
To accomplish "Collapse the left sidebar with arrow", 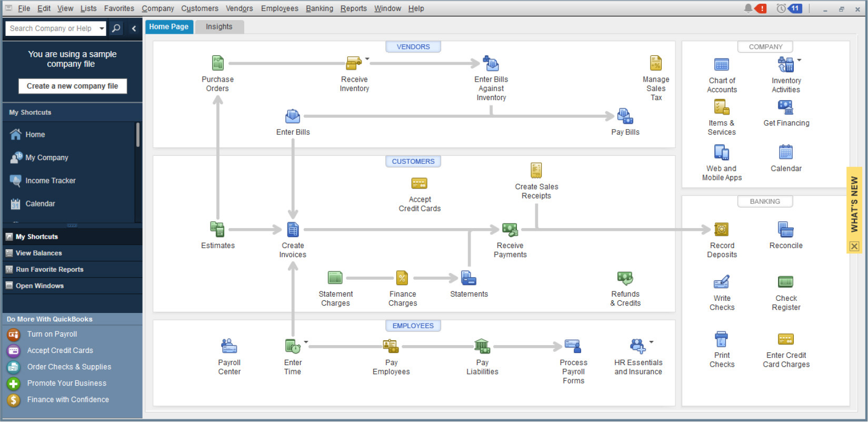I will coord(134,28).
